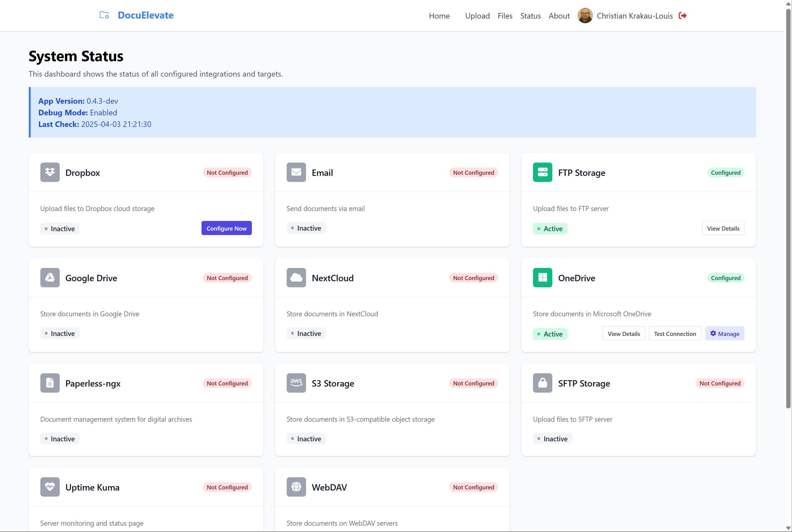
Task: Click the user profile avatar
Action: coord(585,15)
